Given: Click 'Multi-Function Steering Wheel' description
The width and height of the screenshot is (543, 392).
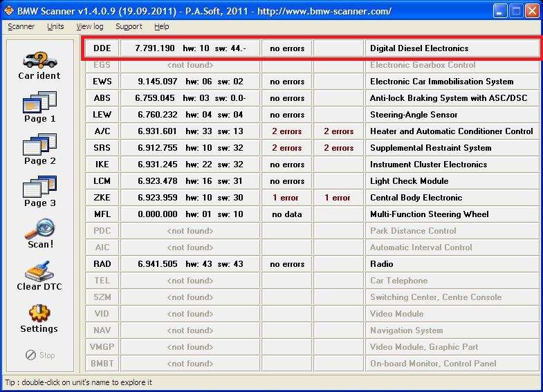Looking at the screenshot, I should [x=430, y=214].
